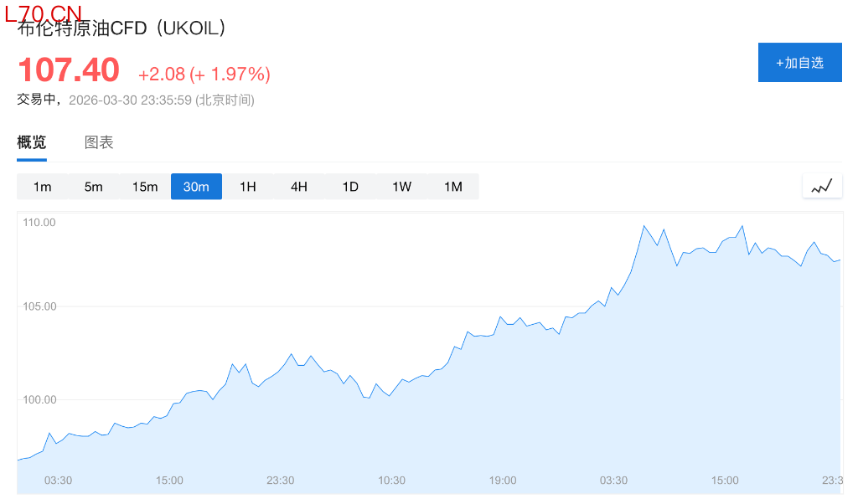The width and height of the screenshot is (858, 504).
Task: Switch to the 概览 overview tab
Action: (x=32, y=142)
